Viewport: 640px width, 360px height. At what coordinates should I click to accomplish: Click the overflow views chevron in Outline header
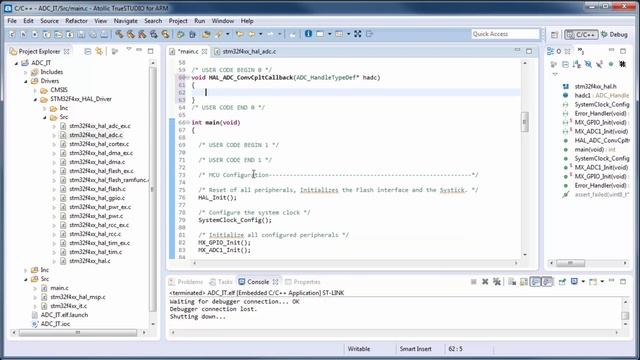pyautogui.click(x=580, y=51)
